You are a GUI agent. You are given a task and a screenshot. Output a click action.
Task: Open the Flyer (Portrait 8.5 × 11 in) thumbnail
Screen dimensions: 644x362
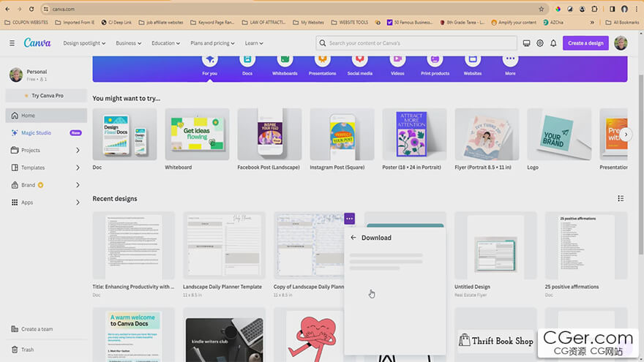point(487,135)
